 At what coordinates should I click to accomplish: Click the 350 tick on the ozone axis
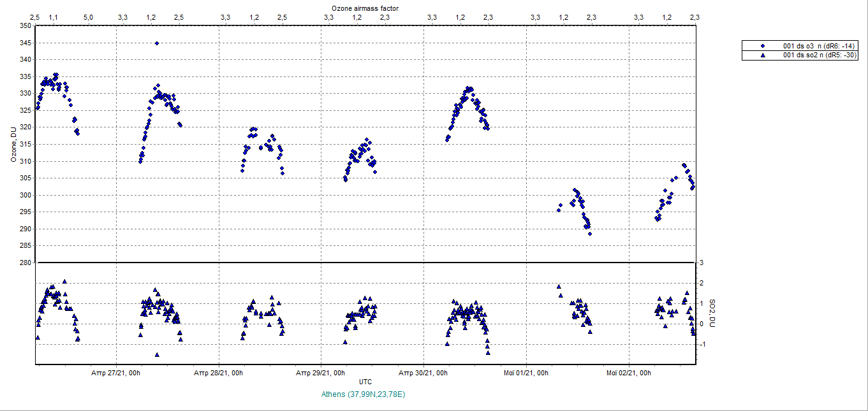[24, 26]
